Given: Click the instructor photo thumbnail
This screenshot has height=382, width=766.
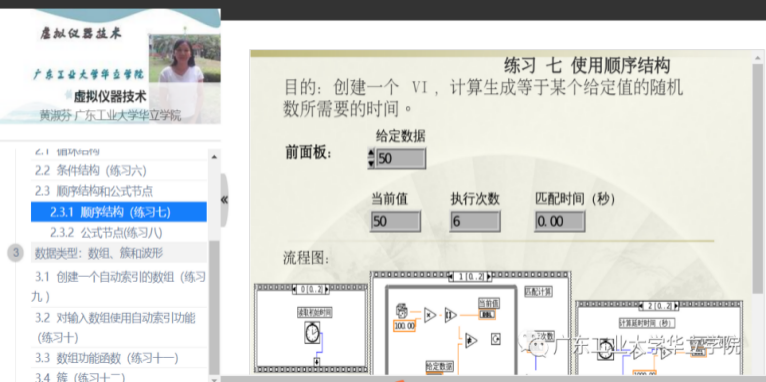Looking at the screenshot, I should [185, 78].
